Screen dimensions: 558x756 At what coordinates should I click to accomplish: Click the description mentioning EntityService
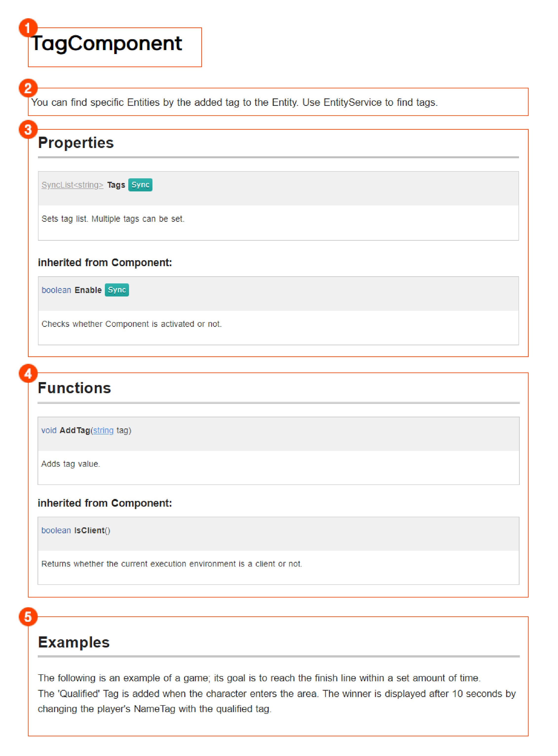(234, 102)
